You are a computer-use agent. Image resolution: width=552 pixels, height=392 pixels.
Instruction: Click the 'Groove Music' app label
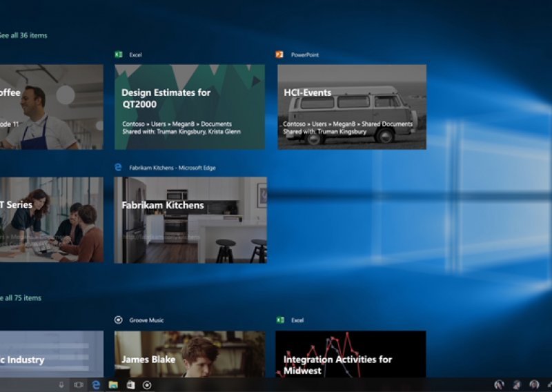(x=146, y=320)
